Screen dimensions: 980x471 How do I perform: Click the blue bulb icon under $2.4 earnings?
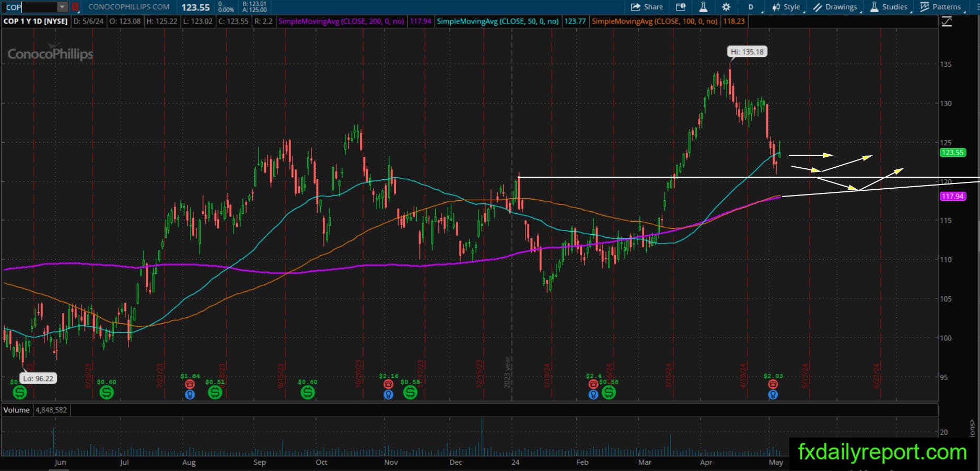pos(593,395)
